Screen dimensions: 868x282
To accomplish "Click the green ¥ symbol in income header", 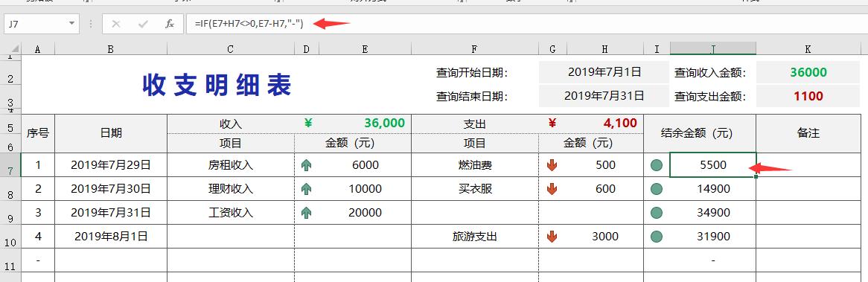I will tap(308, 123).
